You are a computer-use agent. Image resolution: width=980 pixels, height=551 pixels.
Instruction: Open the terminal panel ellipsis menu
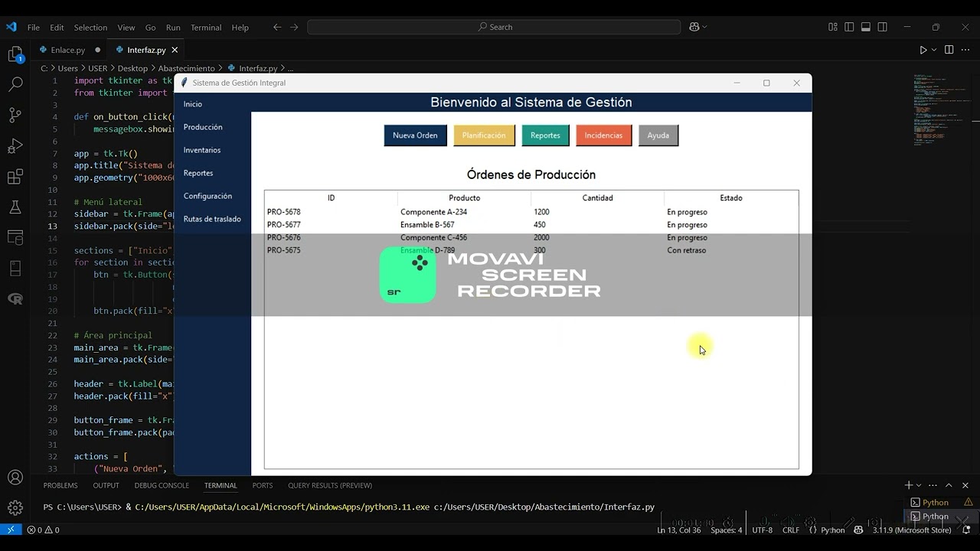(933, 485)
